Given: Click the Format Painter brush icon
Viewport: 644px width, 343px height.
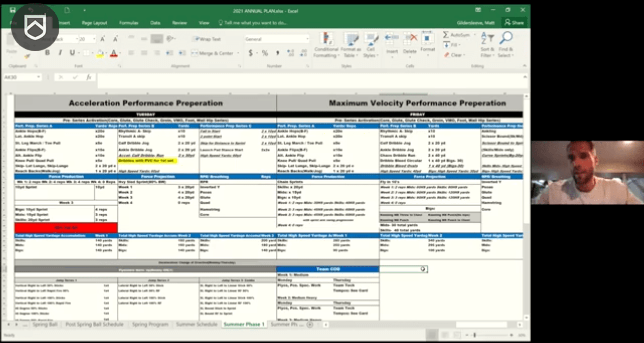Looking at the screenshot, I should pos(27,56).
